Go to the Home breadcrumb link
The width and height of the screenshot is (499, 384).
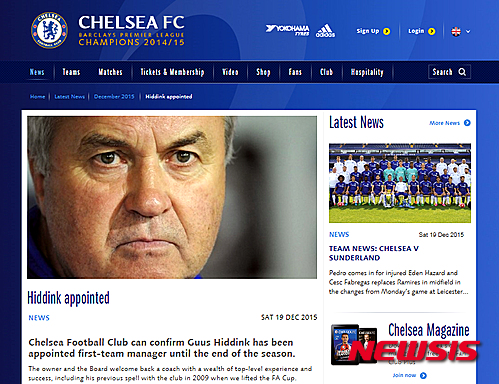[x=37, y=97]
